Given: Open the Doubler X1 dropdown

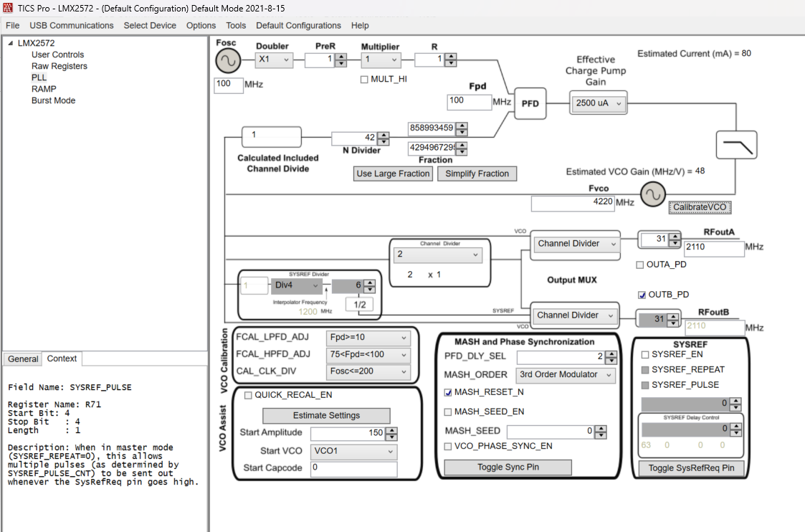Looking at the screenshot, I should (x=274, y=60).
